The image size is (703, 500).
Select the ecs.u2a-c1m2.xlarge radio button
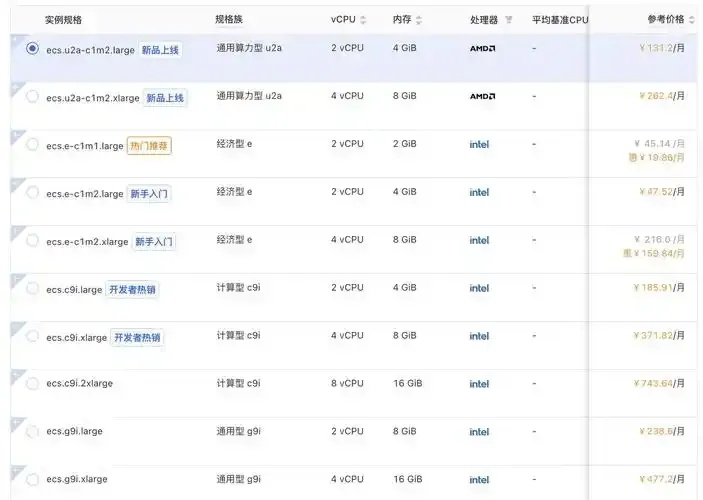click(32, 96)
